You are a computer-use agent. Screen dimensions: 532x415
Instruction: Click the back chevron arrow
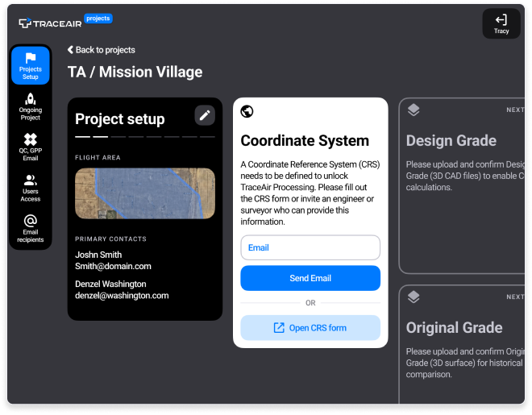click(70, 50)
